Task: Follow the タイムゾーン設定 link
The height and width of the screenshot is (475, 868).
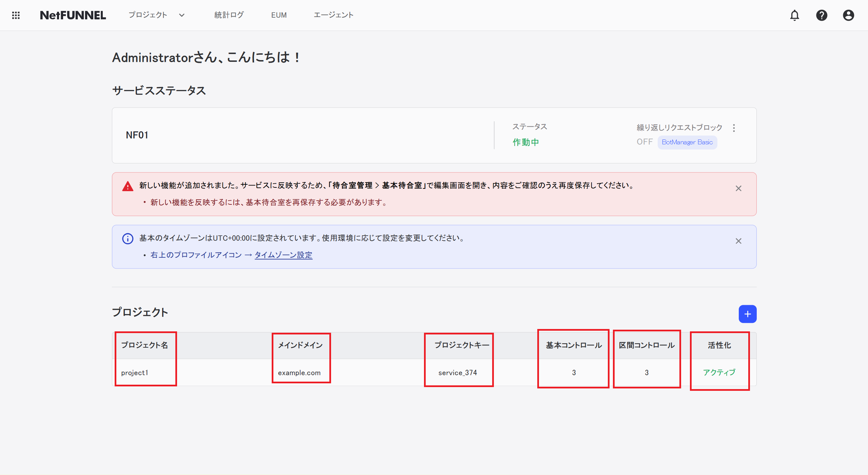Action: 283,255
